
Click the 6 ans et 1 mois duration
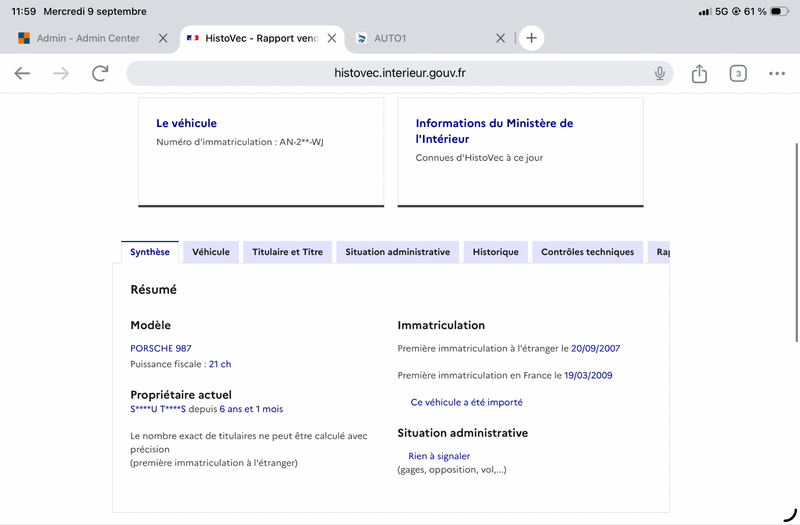[251, 409]
